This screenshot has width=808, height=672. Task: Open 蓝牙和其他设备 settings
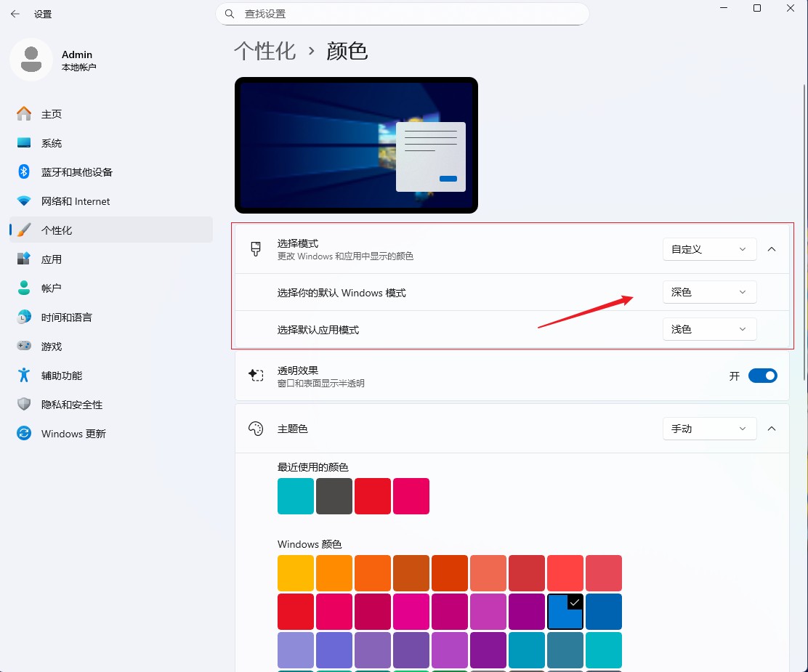coord(111,171)
